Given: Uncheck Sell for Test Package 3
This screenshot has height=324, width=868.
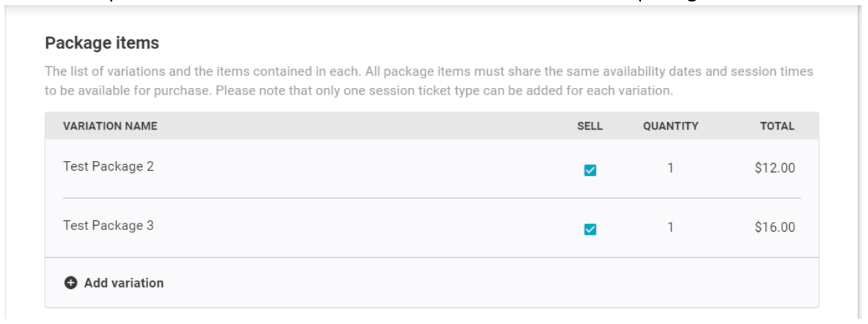Looking at the screenshot, I should click(x=590, y=229).
